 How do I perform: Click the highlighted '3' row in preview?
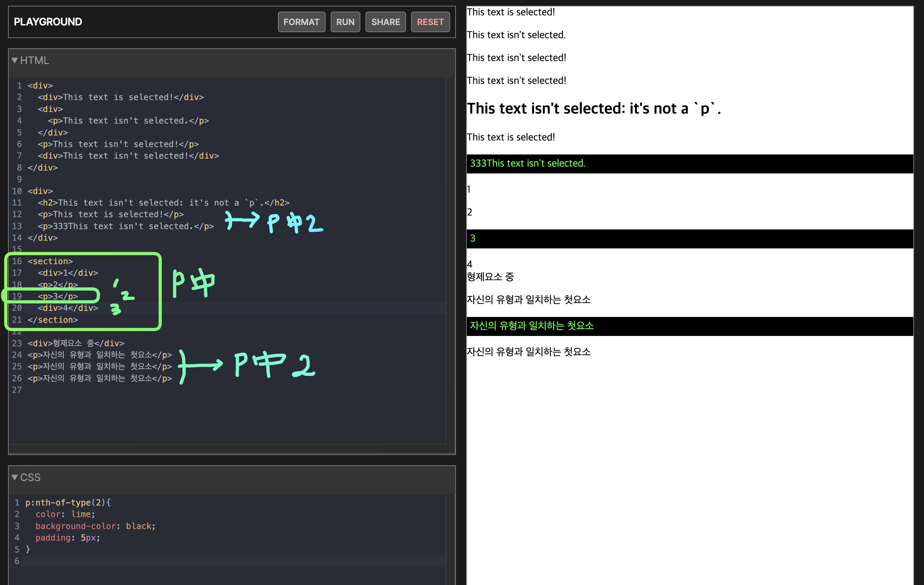click(x=473, y=238)
